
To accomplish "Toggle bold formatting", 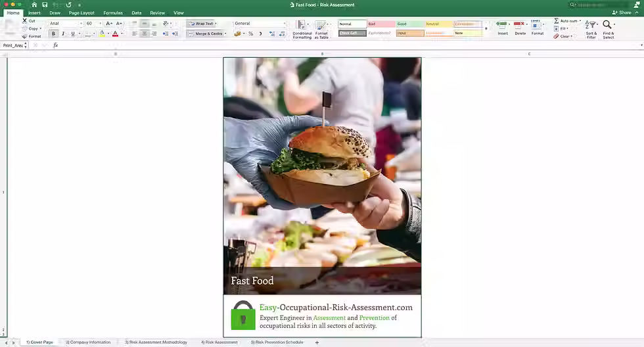I will tap(53, 34).
